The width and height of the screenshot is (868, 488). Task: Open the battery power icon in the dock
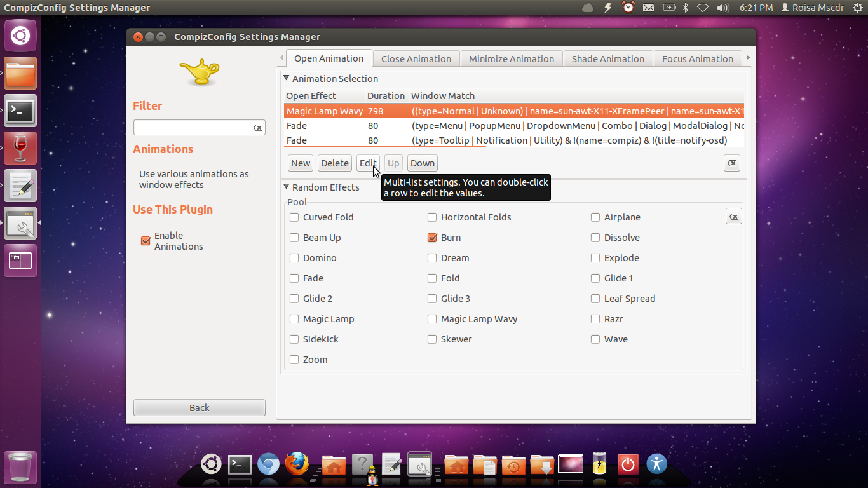pos(599,464)
